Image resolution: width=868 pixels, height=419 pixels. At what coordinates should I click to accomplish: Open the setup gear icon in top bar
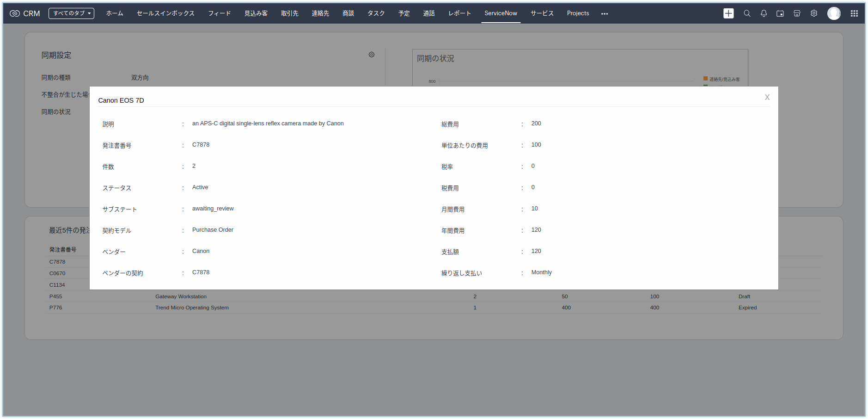814,13
